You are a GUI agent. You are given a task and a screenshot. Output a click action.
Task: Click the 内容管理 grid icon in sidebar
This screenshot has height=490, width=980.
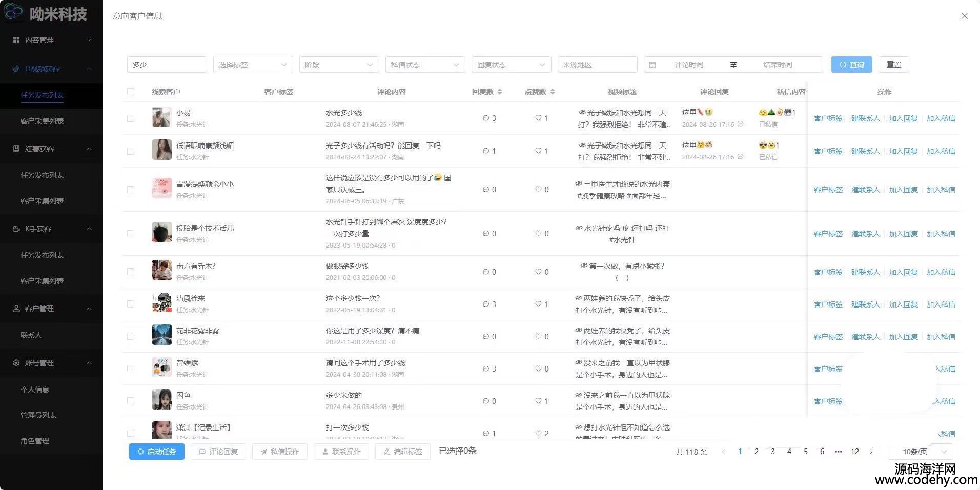pos(16,40)
